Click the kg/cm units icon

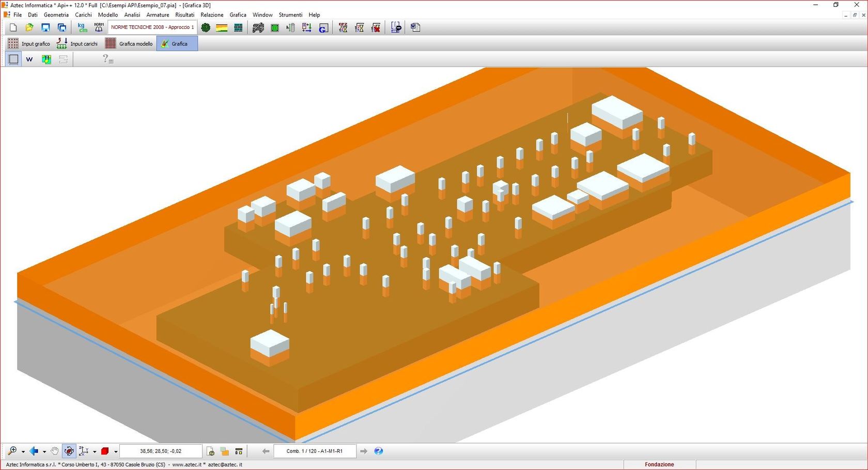pyautogui.click(x=81, y=27)
